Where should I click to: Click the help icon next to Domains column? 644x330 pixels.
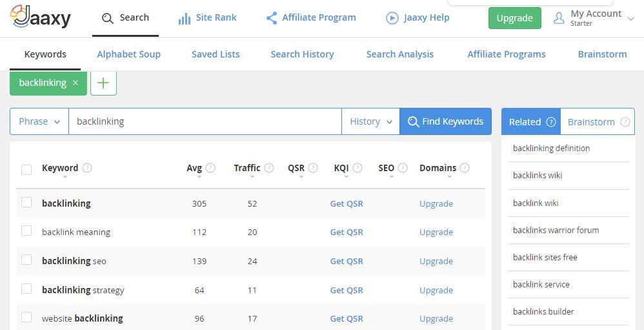click(x=465, y=168)
